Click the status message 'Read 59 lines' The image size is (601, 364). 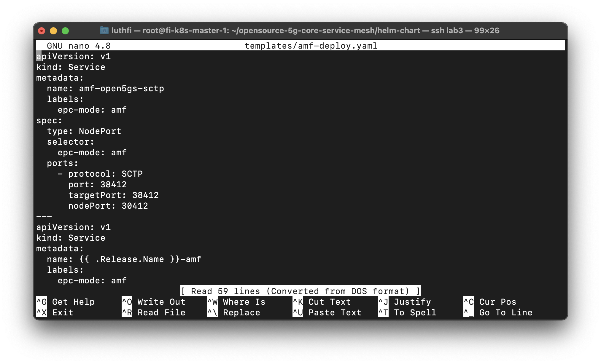[x=225, y=291]
